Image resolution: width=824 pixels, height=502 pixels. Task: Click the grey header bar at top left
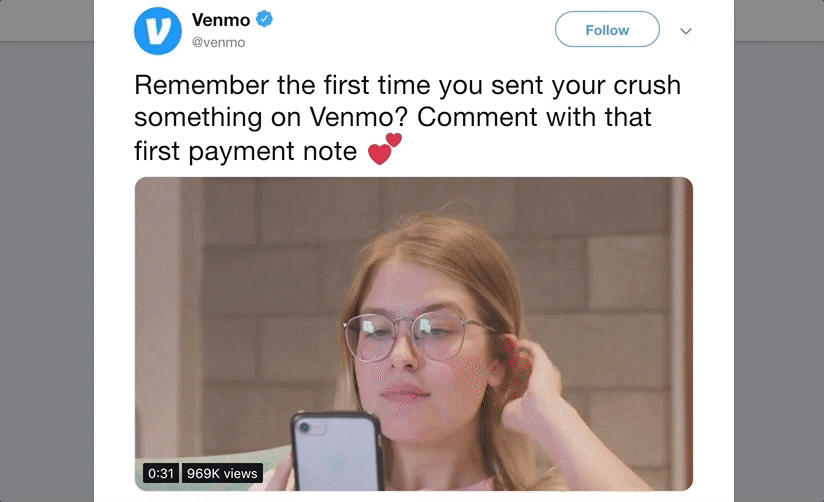[47, 21]
